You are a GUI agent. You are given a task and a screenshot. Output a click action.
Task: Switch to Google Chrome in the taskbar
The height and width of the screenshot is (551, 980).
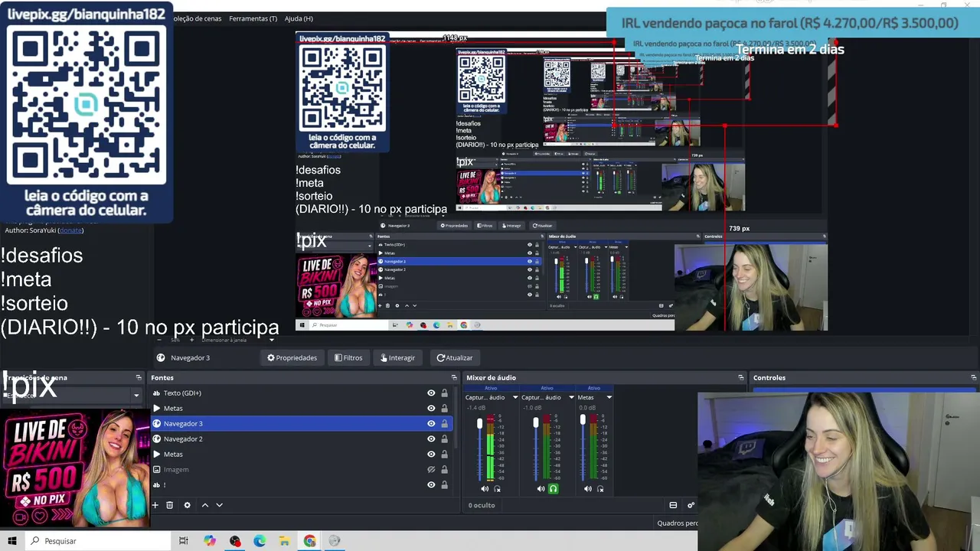click(x=309, y=541)
